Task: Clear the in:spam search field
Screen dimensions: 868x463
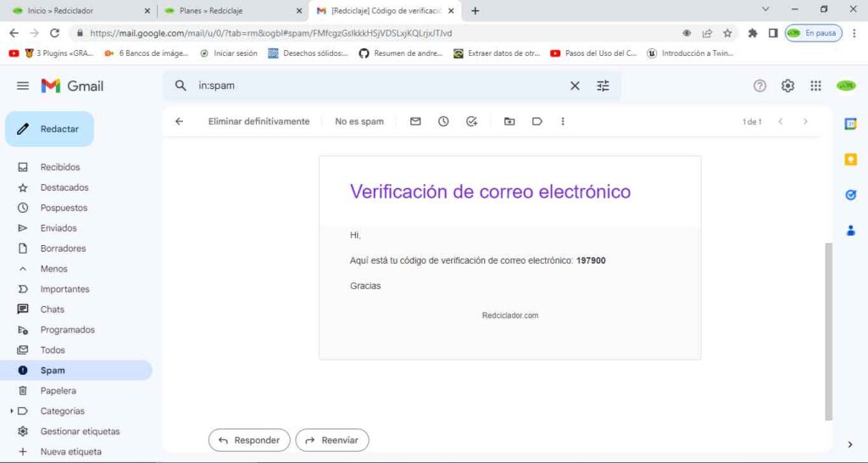Action: (575, 86)
